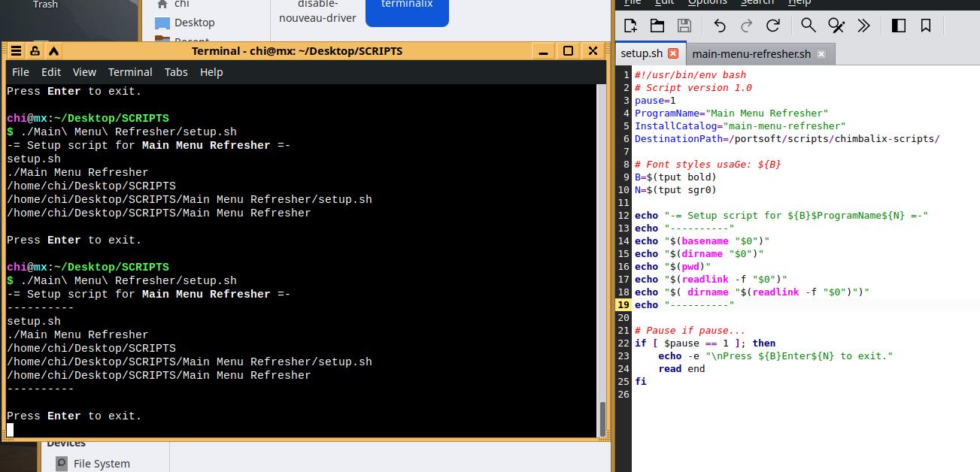
Task: Click the DestinationPath line in the editor
Action: [787, 138]
